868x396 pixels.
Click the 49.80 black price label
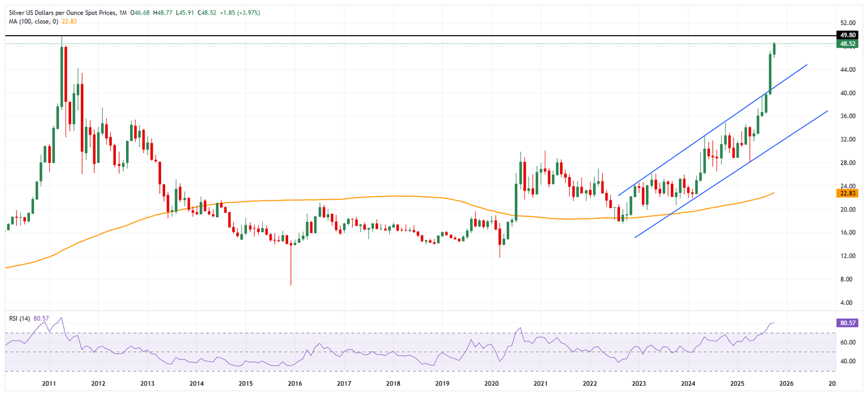[x=847, y=35]
